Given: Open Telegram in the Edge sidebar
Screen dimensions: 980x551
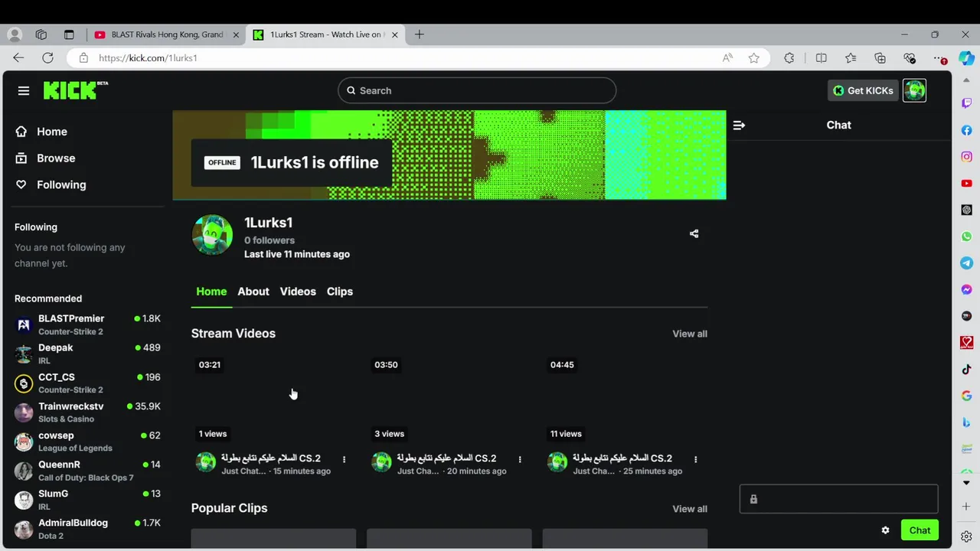Looking at the screenshot, I should point(967,263).
